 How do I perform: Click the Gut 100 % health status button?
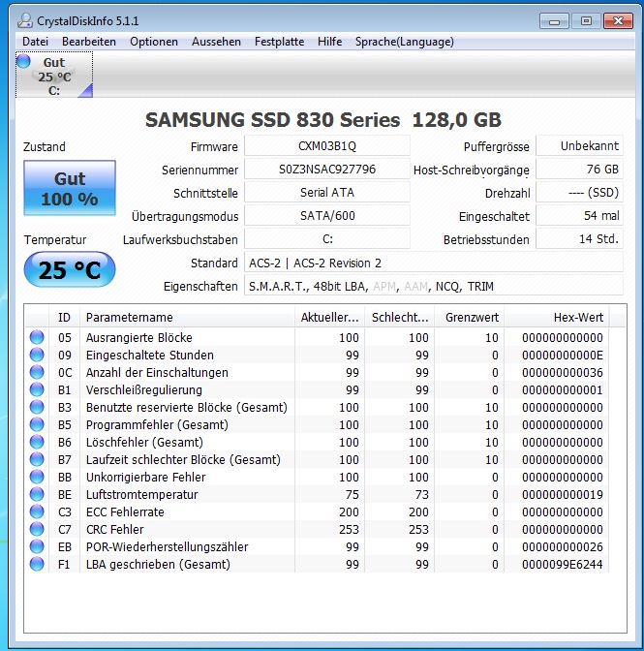click(70, 188)
